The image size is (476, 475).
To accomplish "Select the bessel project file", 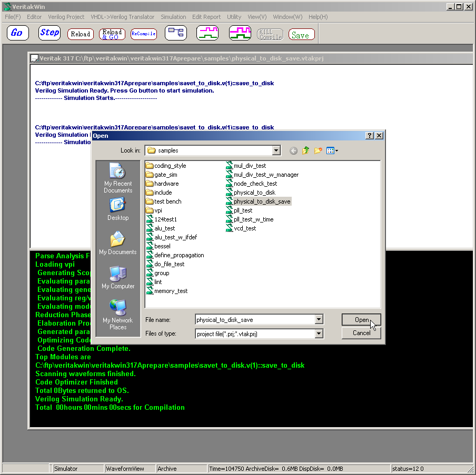I will pos(158,246).
